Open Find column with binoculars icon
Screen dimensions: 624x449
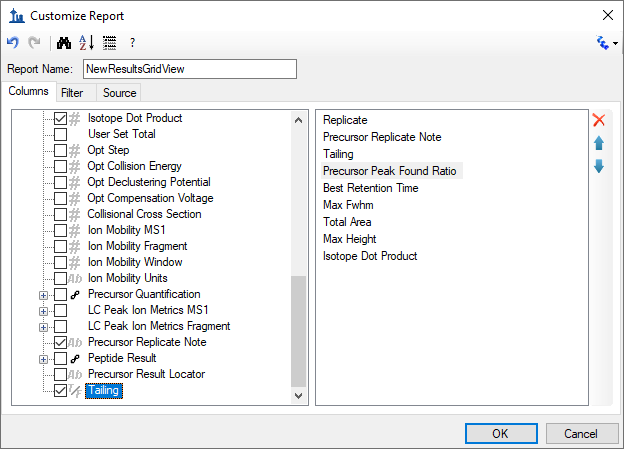click(x=64, y=43)
